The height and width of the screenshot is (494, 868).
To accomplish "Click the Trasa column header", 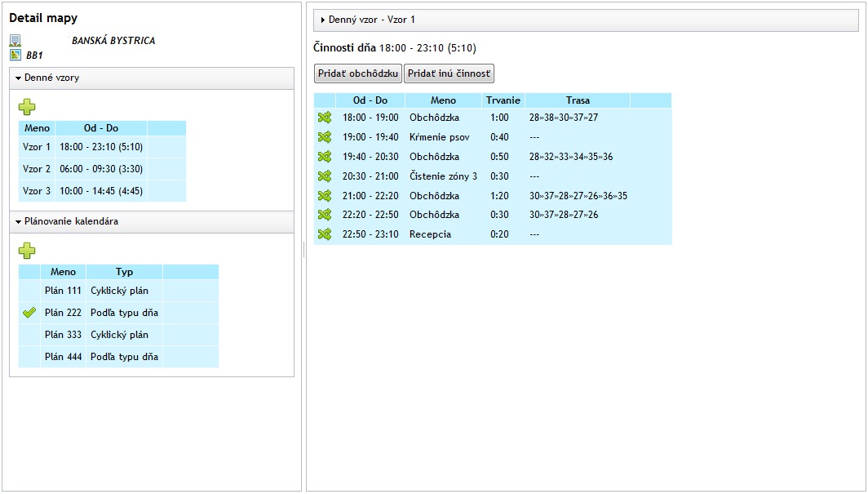I will click(x=578, y=100).
